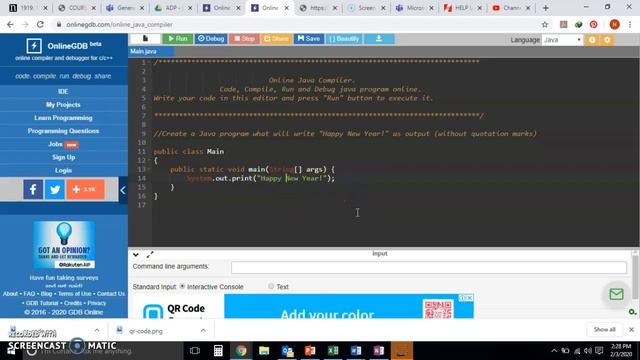Screen dimensions: 640x360
Task: Download the source code file
Action: pos(379,39)
